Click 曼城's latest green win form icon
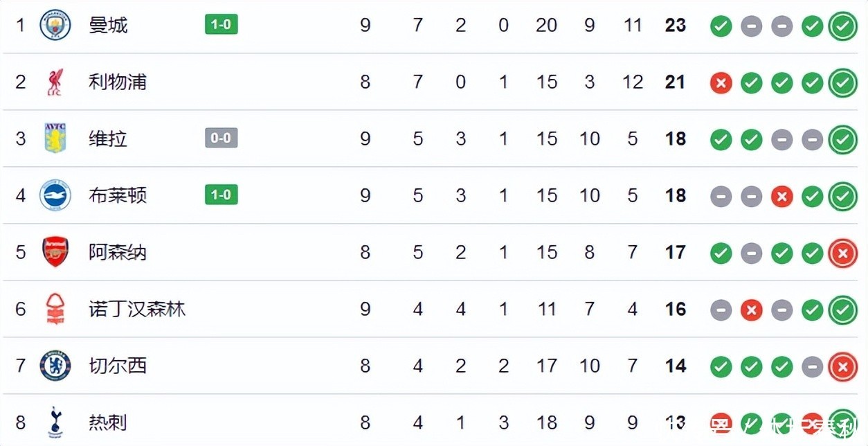The image size is (868, 446). click(842, 27)
